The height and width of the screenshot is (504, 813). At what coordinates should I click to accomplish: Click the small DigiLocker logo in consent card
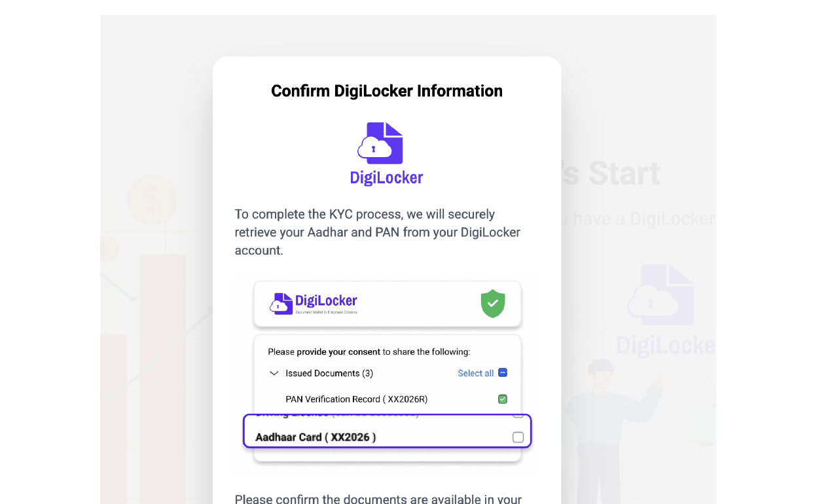pyautogui.click(x=314, y=303)
